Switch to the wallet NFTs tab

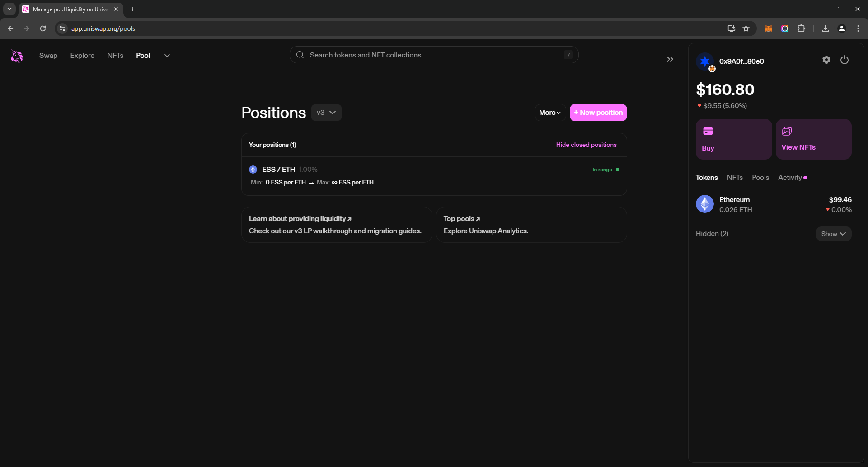pyautogui.click(x=735, y=178)
